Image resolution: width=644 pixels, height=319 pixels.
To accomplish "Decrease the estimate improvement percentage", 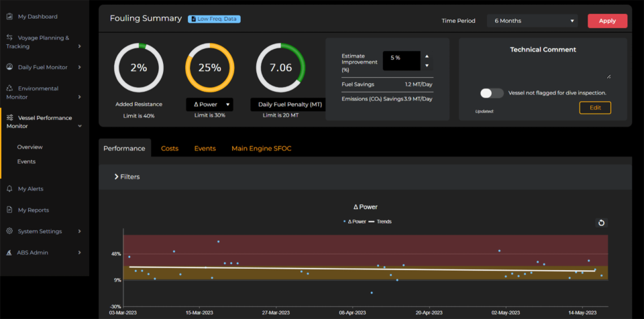I will [x=427, y=66].
